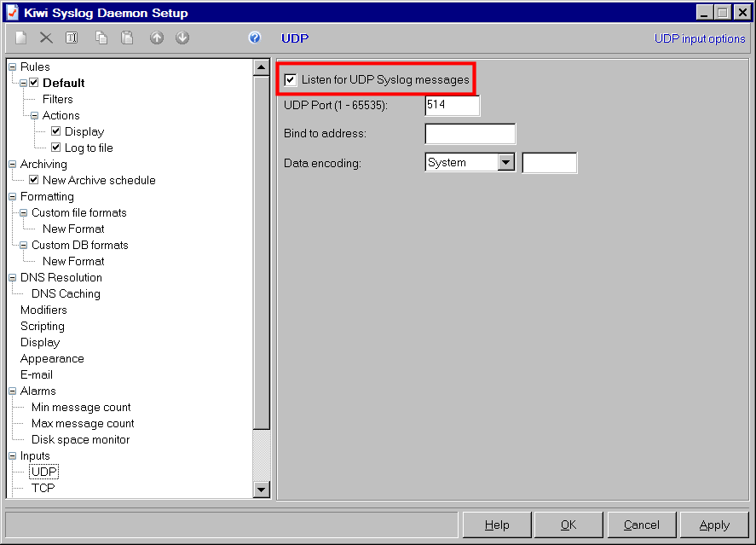Collapse the Inputs node

(x=13, y=455)
